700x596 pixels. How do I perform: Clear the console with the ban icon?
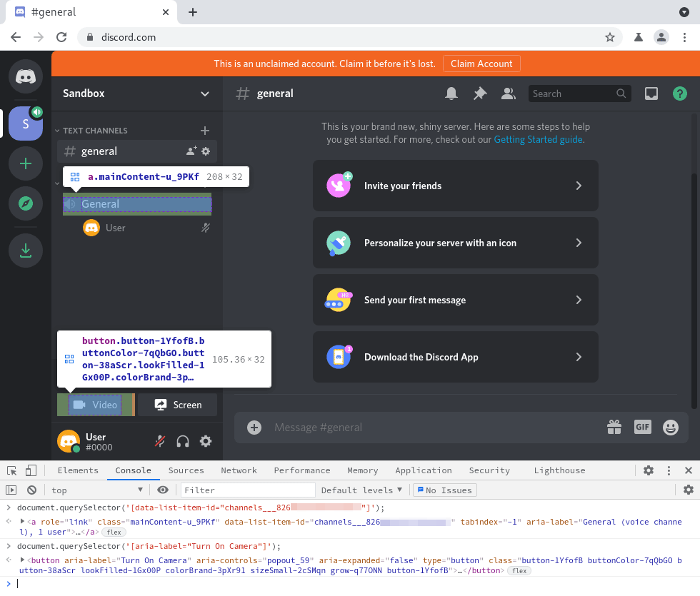[x=31, y=490]
